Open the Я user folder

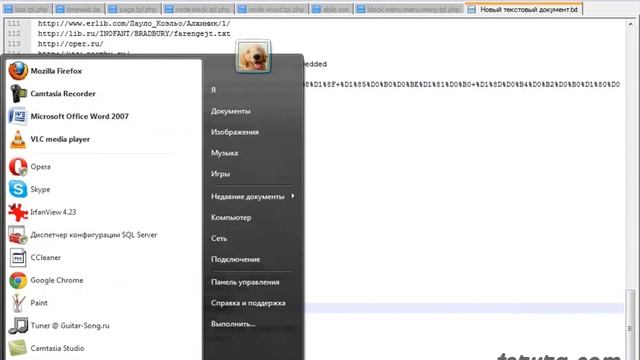(x=213, y=90)
